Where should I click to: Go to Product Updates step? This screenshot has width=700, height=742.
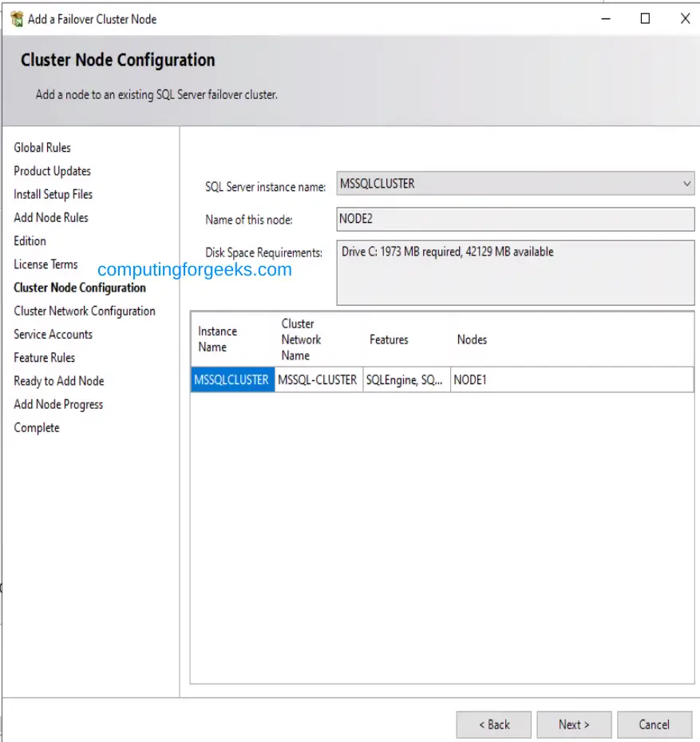click(x=52, y=171)
